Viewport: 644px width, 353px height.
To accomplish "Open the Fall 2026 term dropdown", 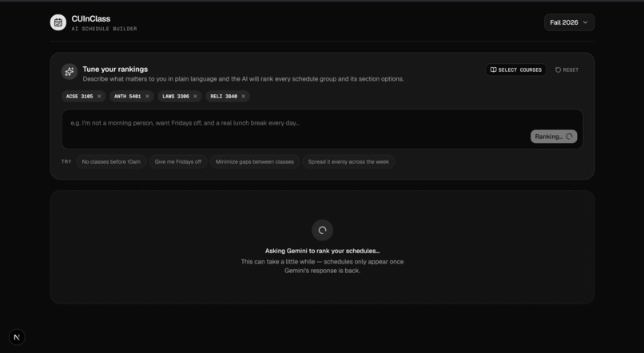I will tap(569, 22).
